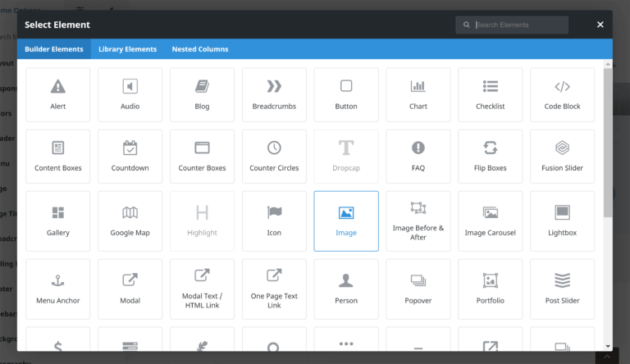
Task: Add the Popover element
Action: [418, 289]
